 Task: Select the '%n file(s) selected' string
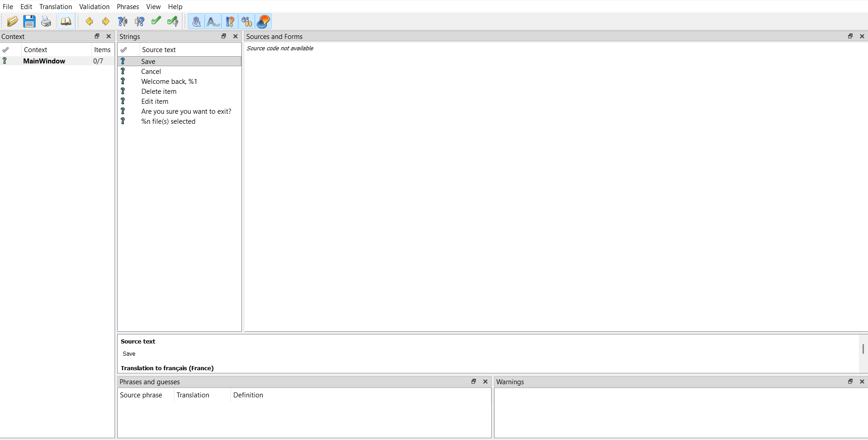(x=179, y=121)
